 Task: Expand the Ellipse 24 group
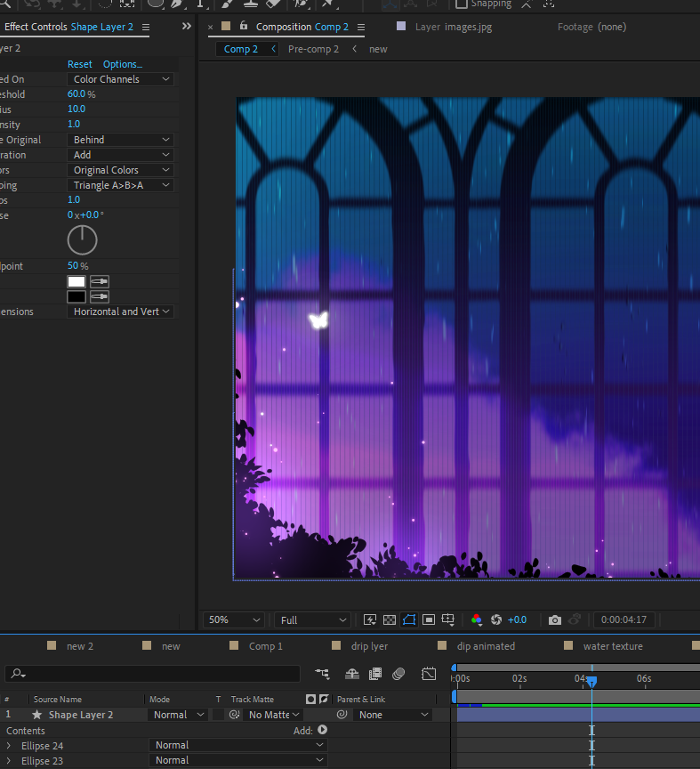coord(8,746)
